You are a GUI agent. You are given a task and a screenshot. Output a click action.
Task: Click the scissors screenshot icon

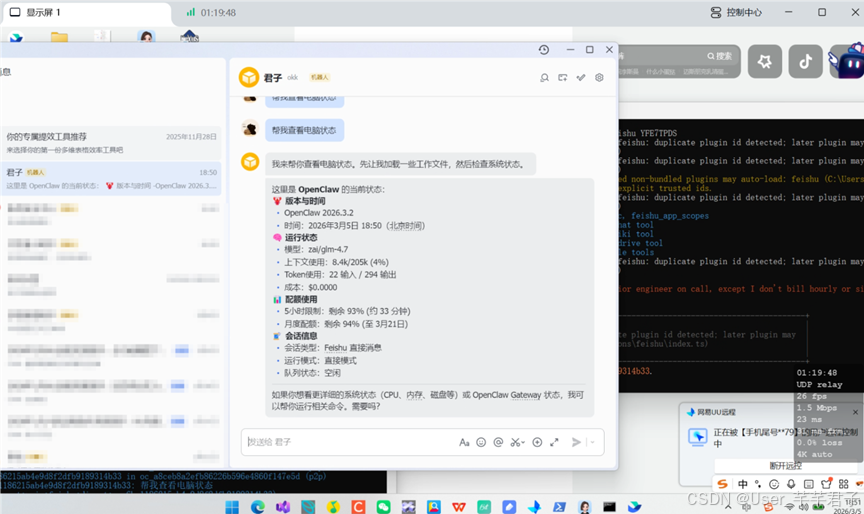tap(515, 442)
